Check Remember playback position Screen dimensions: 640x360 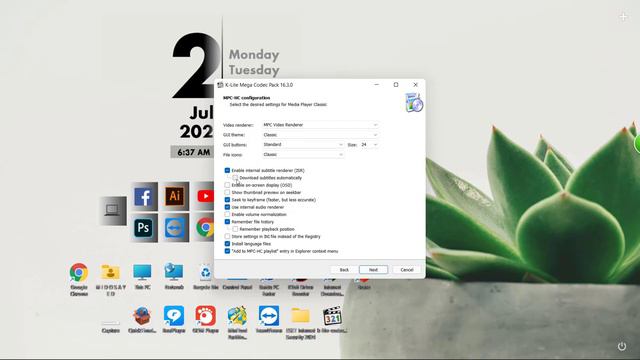tap(235, 229)
